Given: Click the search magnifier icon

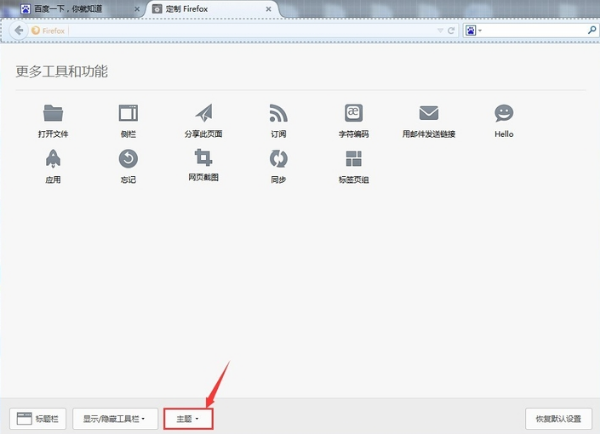Looking at the screenshot, I should (591, 30).
